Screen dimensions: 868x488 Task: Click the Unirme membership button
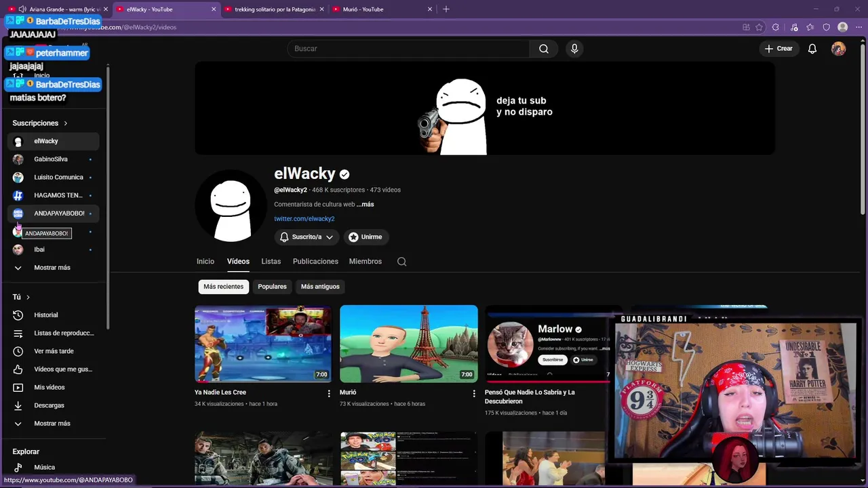click(366, 237)
